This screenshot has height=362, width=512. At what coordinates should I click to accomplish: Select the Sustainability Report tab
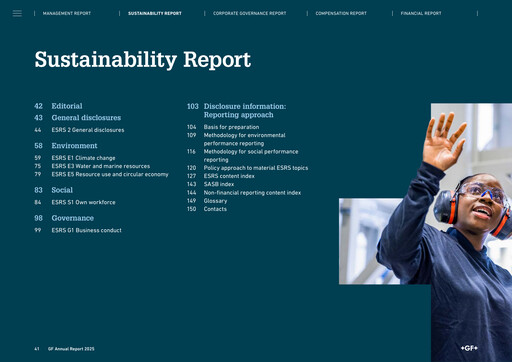155,13
